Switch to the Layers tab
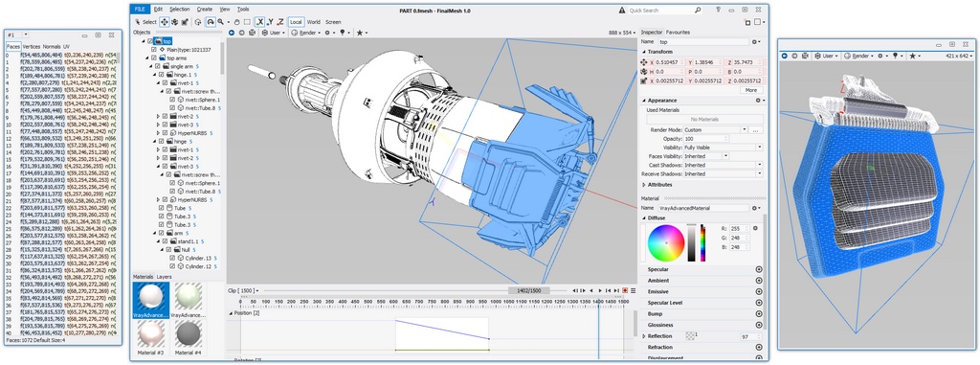The height and width of the screenshot is (365, 980). (x=164, y=277)
